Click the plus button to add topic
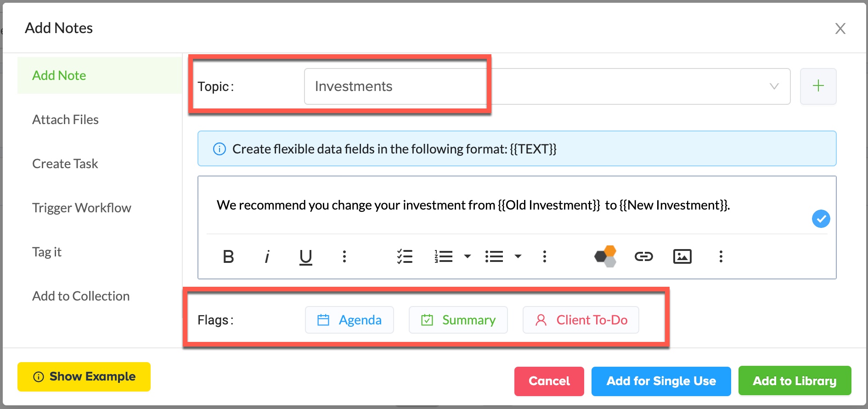The height and width of the screenshot is (409, 868). pos(818,86)
